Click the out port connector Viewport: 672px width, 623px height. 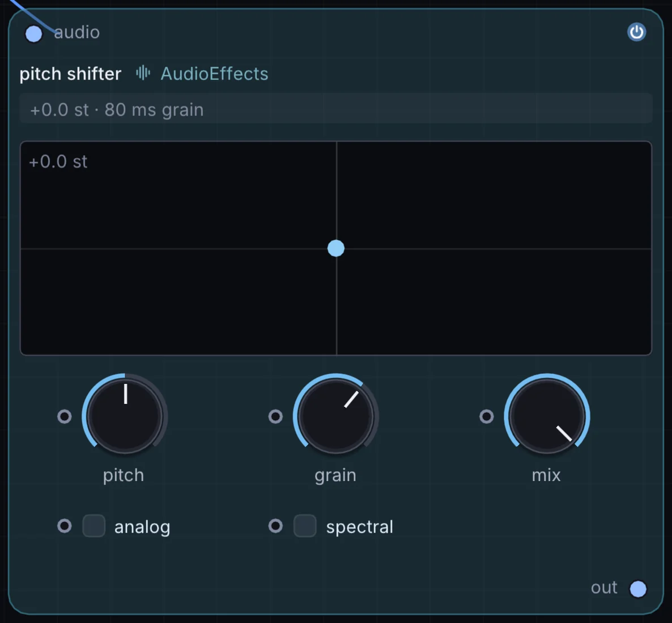[x=638, y=588]
